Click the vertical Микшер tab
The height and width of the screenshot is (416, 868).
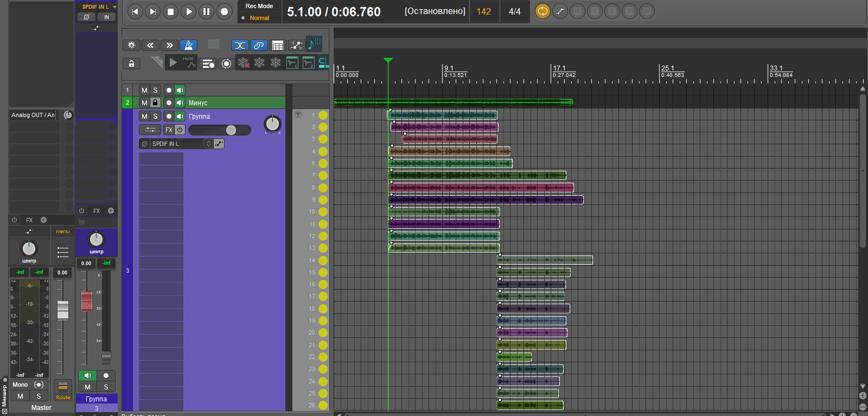click(4, 396)
